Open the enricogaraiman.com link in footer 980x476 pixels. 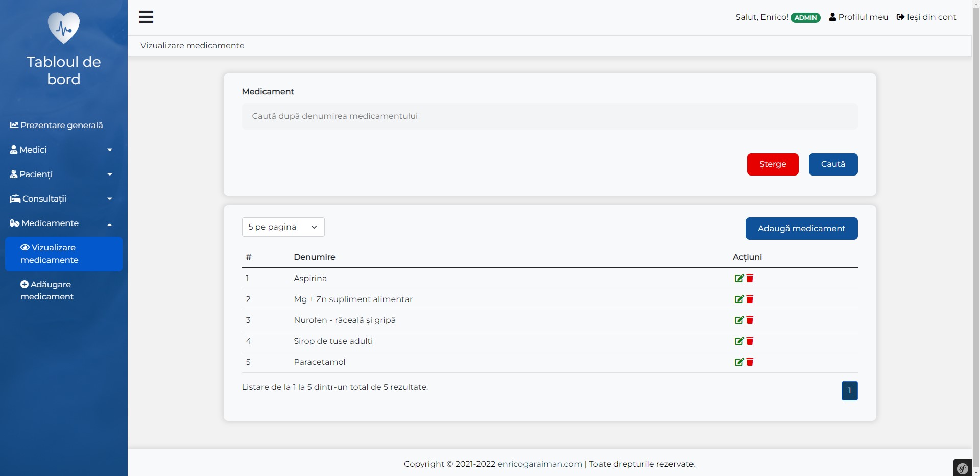click(x=539, y=464)
